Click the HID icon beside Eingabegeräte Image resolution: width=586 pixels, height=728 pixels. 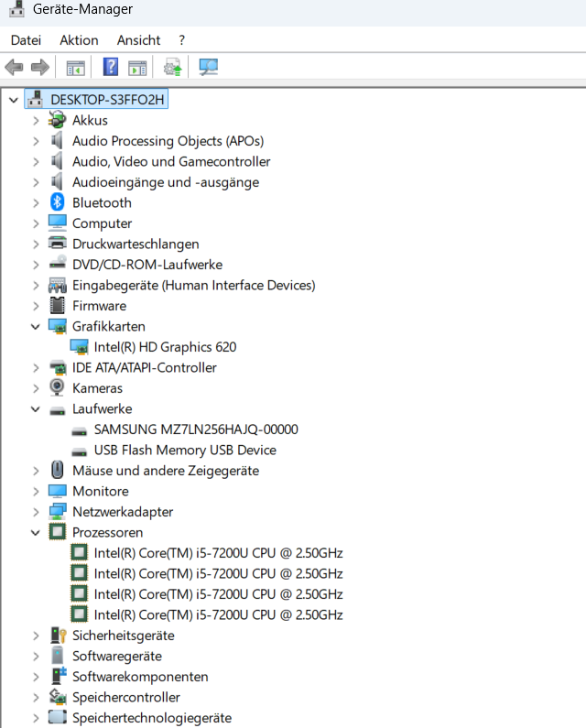tap(57, 285)
